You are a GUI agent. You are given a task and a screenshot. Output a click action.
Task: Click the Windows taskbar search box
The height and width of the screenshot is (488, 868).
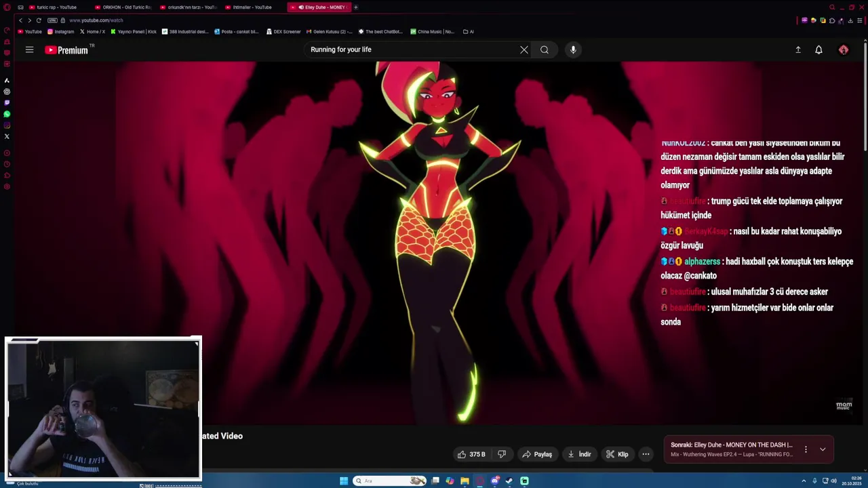pyautogui.click(x=390, y=481)
